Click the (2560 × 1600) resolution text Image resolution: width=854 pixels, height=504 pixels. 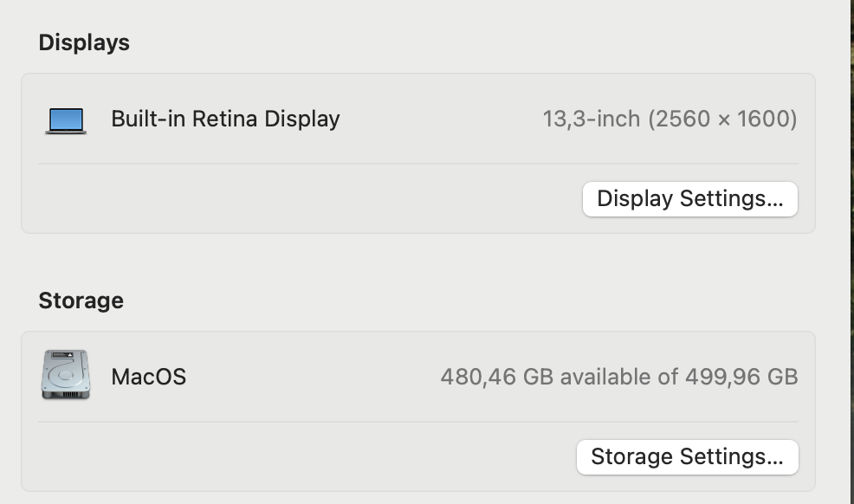click(722, 119)
